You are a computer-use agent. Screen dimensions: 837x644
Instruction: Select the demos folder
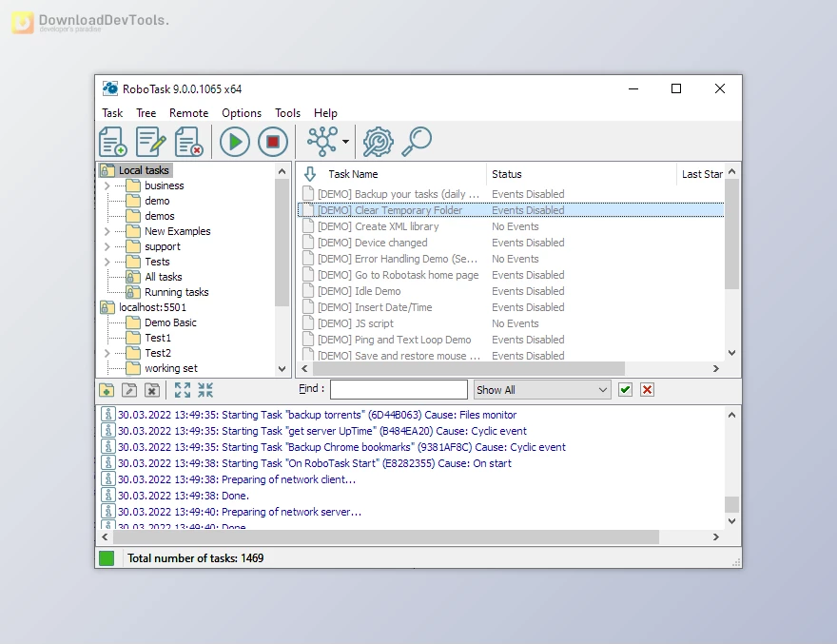159,216
